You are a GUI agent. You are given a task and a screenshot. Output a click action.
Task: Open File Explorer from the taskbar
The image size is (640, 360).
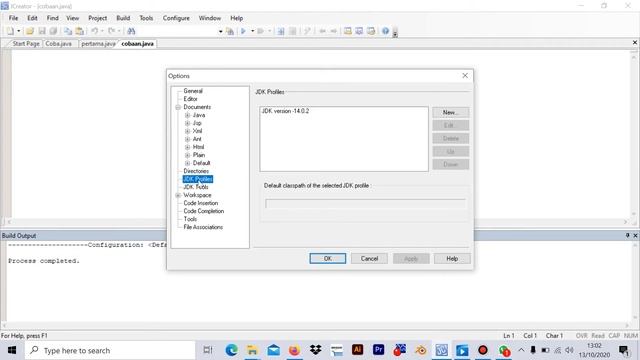252,350
